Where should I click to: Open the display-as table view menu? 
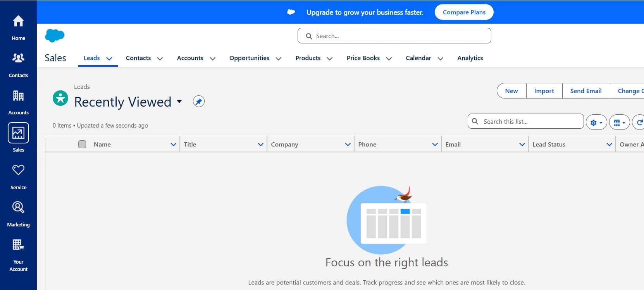click(620, 123)
